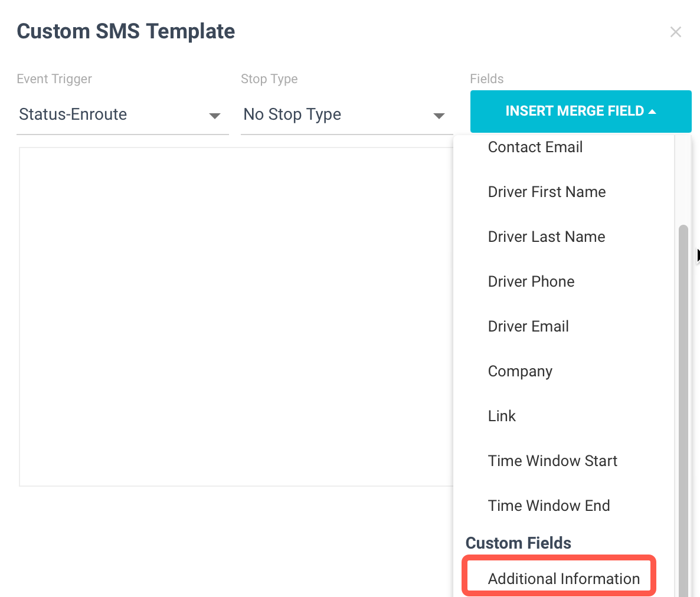
Task: Open Status-Enroute event trigger selector
Action: click(122, 114)
